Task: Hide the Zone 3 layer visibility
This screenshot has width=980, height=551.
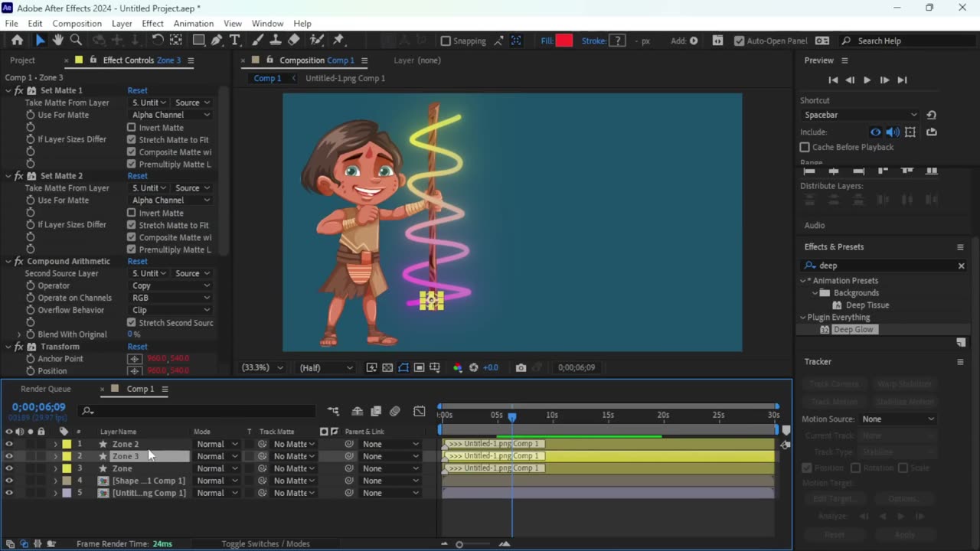Action: [x=9, y=456]
